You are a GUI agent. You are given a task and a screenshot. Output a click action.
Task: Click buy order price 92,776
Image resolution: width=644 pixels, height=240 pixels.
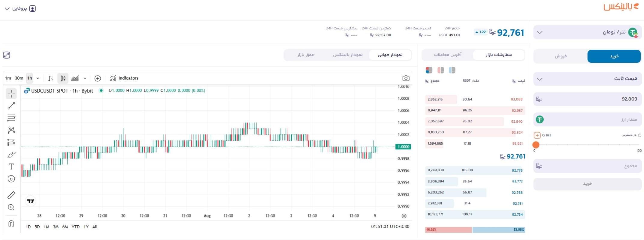click(517, 170)
